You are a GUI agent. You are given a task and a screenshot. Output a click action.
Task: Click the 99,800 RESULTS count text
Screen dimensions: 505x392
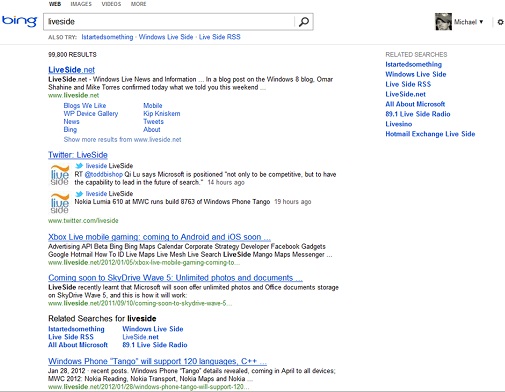72,55
